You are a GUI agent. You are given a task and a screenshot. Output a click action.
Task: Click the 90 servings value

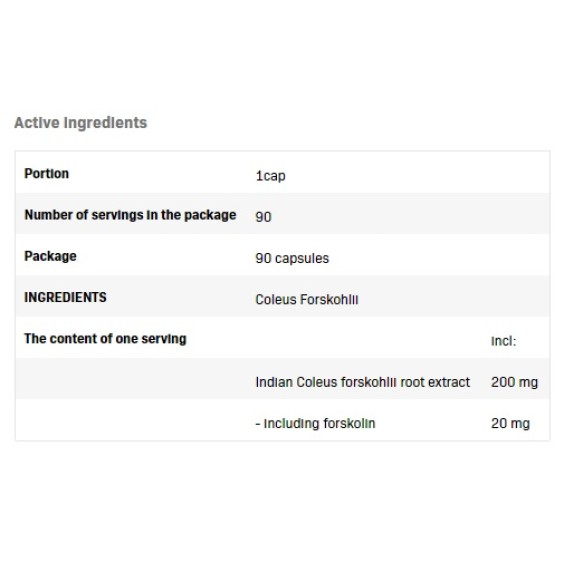(x=263, y=217)
